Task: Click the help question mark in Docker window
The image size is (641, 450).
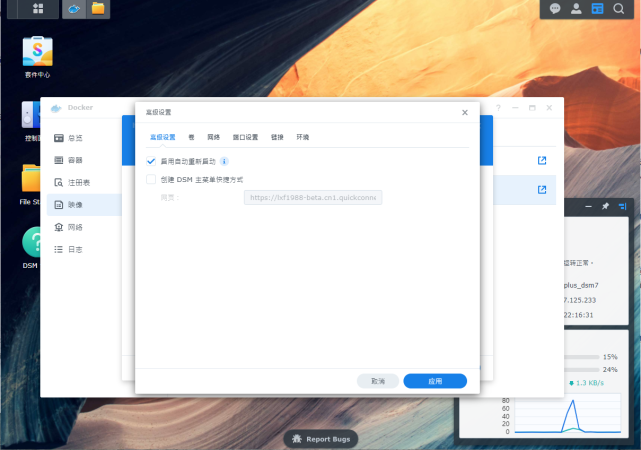Action: pos(498,108)
